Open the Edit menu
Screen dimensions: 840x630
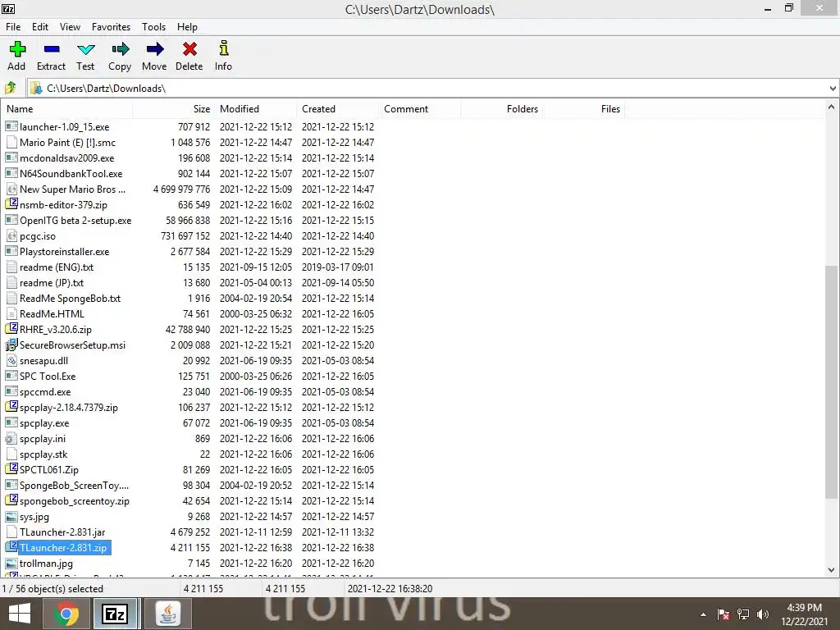tap(40, 27)
